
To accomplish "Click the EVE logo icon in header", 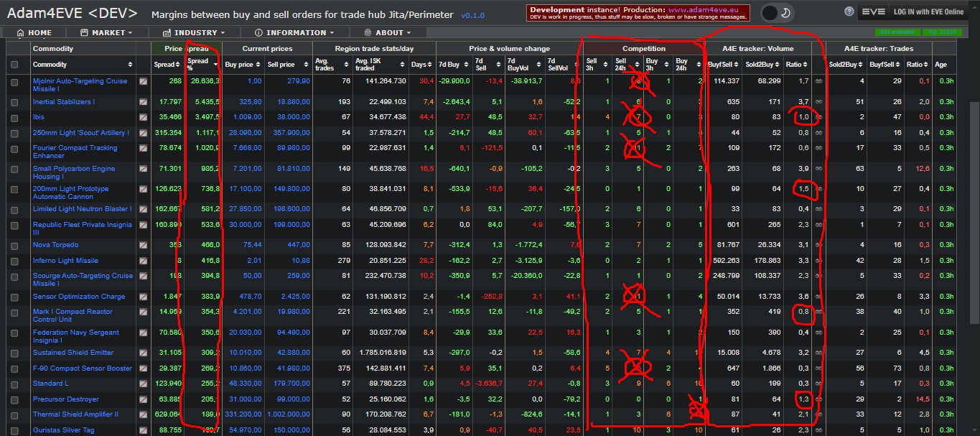I will click(x=873, y=12).
